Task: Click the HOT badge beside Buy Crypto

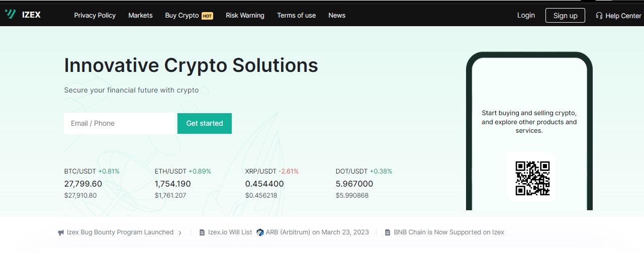Action: point(207,16)
